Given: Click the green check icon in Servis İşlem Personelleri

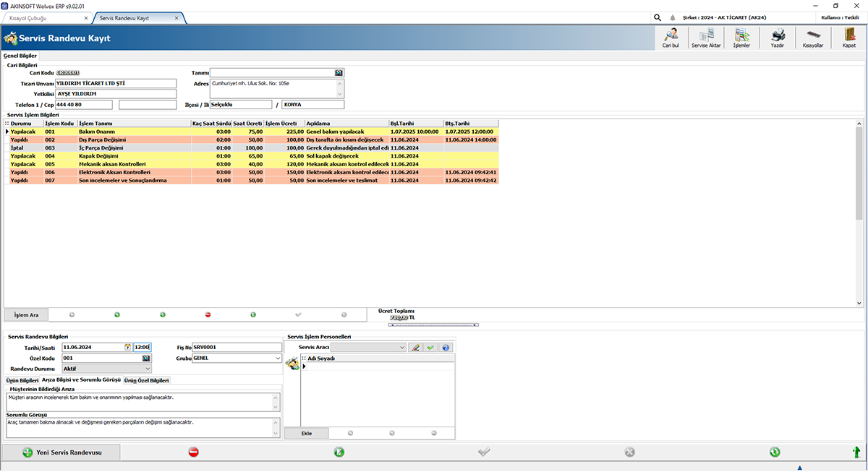Looking at the screenshot, I should click(430, 347).
